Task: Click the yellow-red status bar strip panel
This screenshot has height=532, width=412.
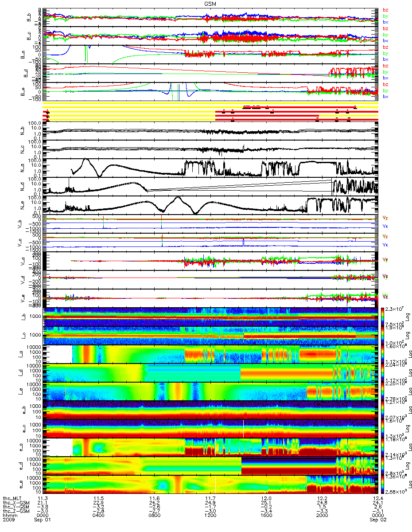Action: [210, 113]
